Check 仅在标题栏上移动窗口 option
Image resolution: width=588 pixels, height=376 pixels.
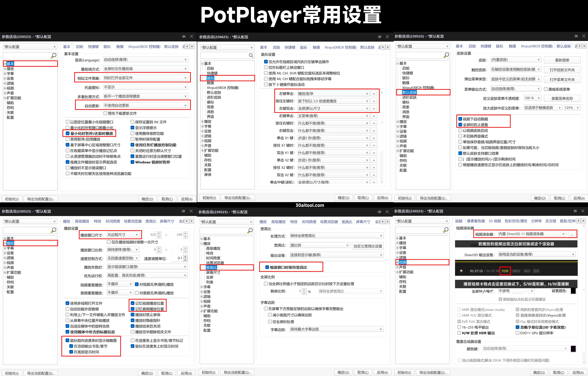[x=266, y=67]
